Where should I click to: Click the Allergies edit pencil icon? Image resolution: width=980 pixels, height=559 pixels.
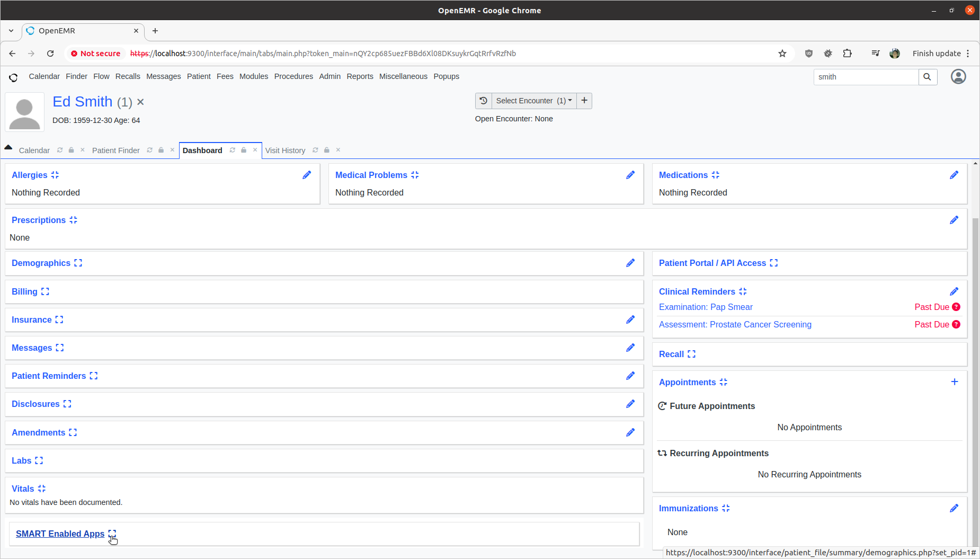point(307,175)
